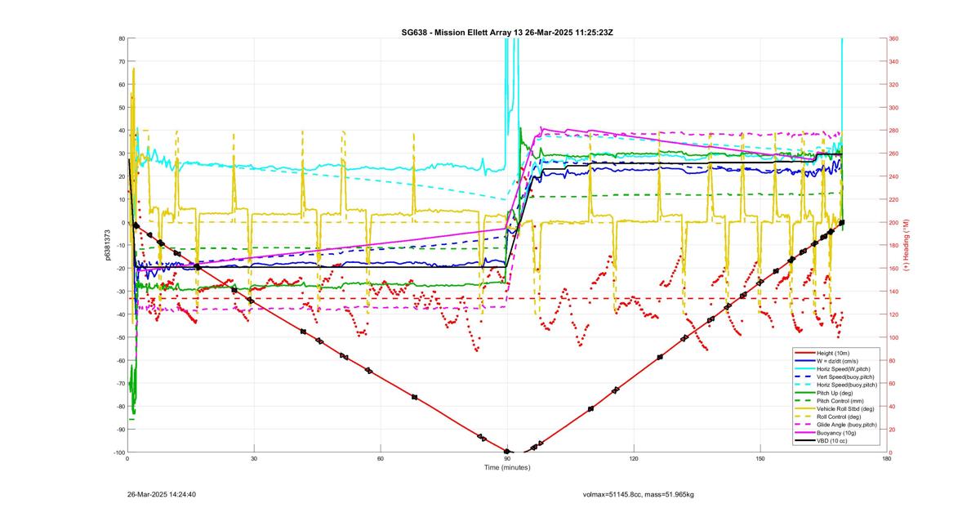Click the 'Time (minutes)' x-axis label
This screenshot has width=980, height=508.
click(x=507, y=468)
